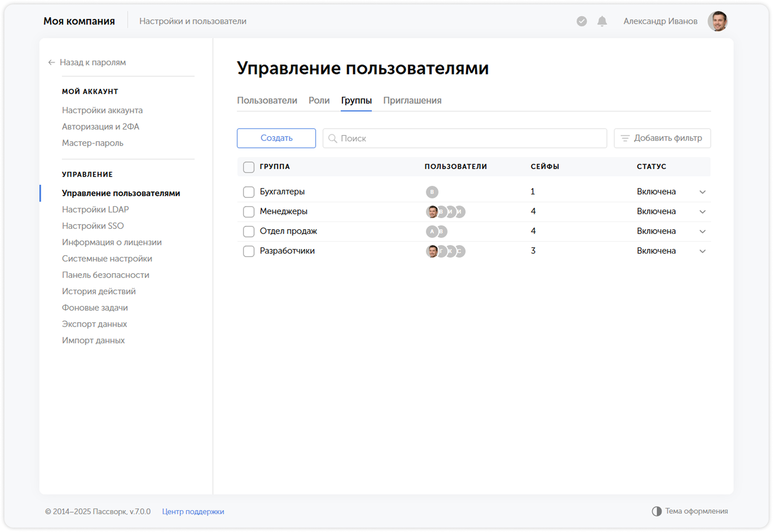The height and width of the screenshot is (532, 773).
Task: Open the Приглашения tab
Action: pos(413,100)
